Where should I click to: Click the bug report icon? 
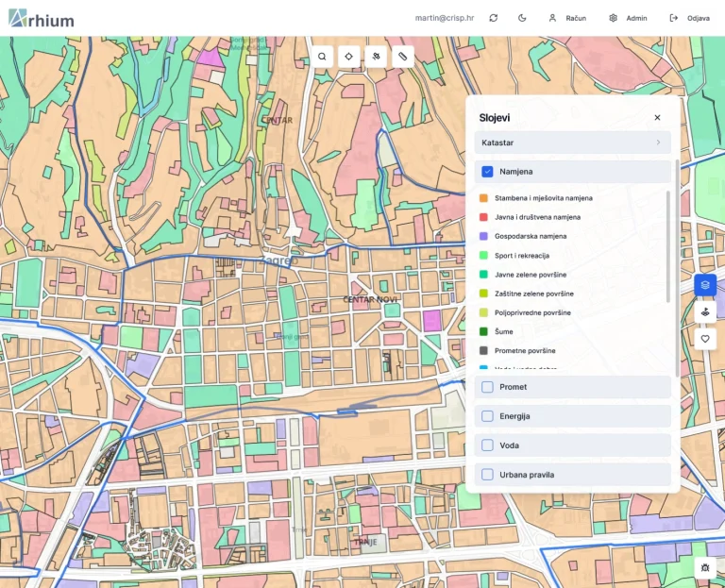[x=704, y=567]
